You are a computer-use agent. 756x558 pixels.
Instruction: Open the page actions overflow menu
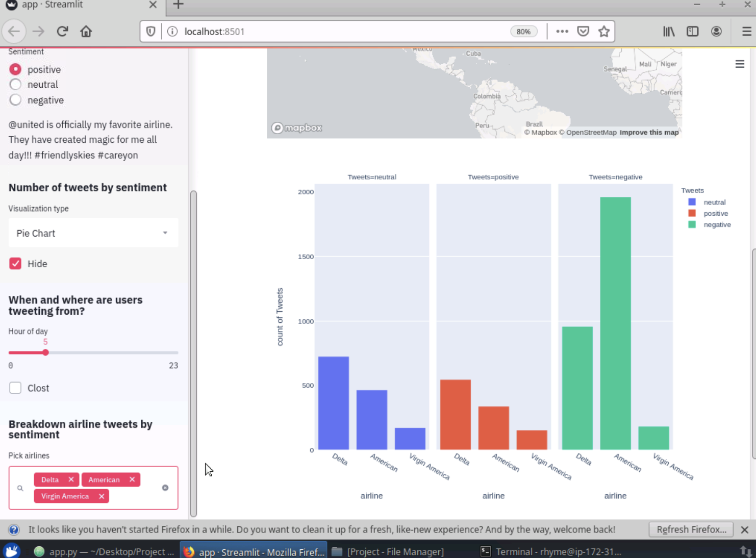(562, 31)
